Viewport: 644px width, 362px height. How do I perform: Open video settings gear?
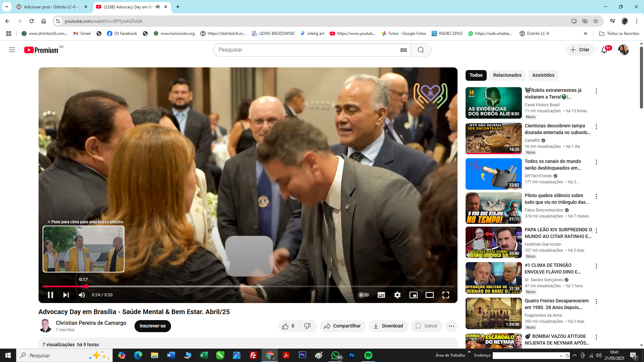(397, 295)
